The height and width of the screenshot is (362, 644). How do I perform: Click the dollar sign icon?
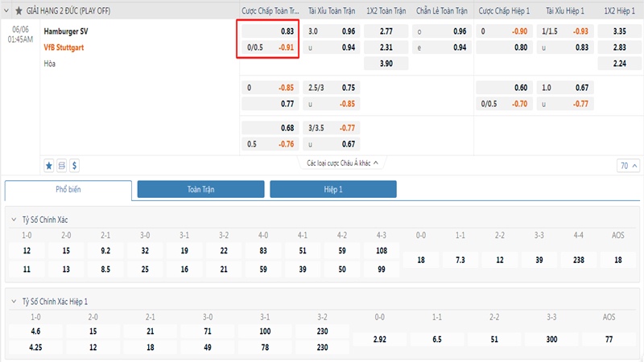pos(74,166)
